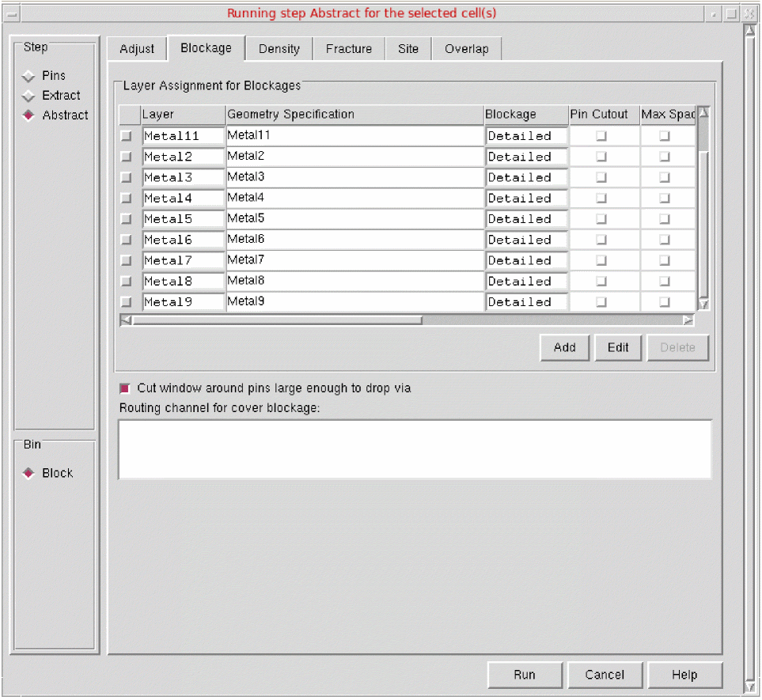
Task: Click the horizontal scroll right arrow
Action: pos(688,320)
